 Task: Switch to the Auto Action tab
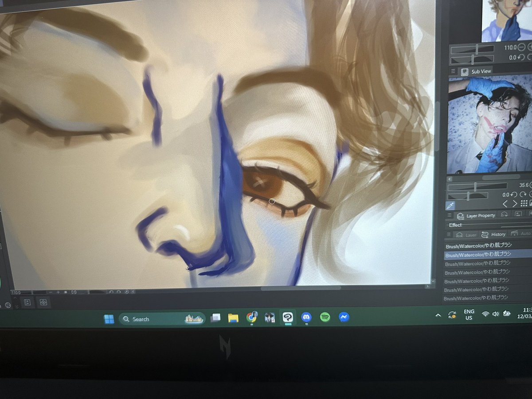tap(520, 233)
